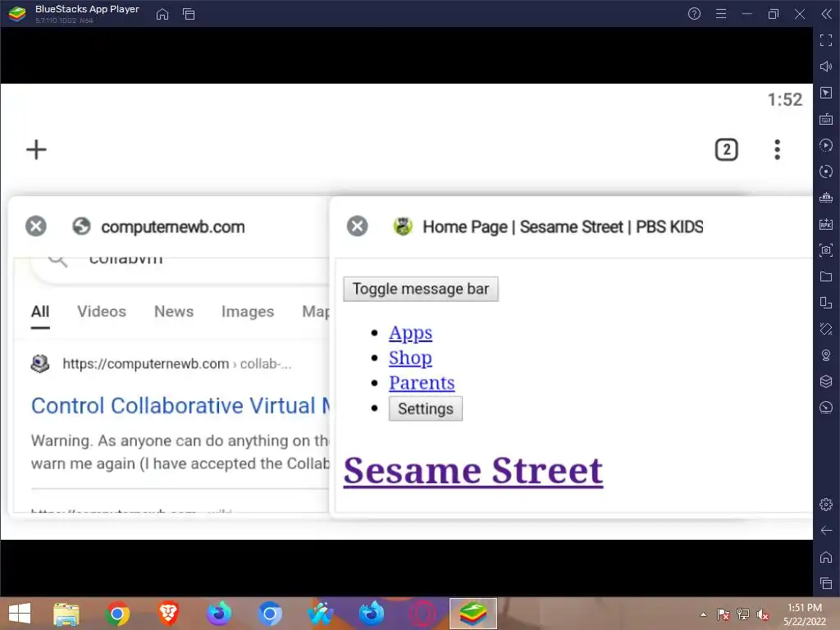Click the muted volume tray icon
Viewport: 840px width, 630px height.
click(762, 614)
